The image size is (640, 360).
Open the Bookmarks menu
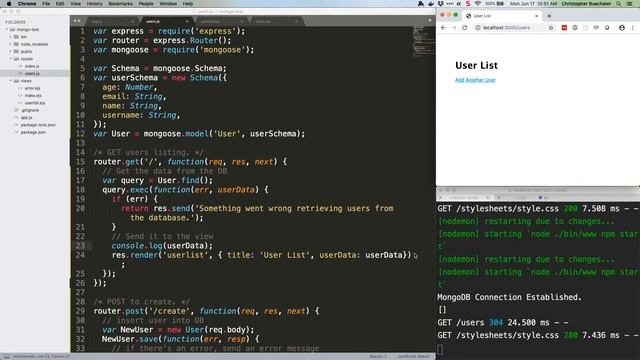(120, 4)
